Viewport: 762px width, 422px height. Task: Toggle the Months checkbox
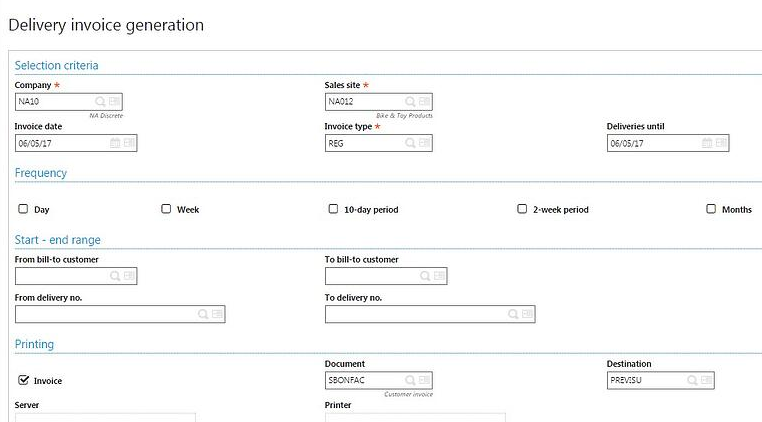(x=711, y=209)
